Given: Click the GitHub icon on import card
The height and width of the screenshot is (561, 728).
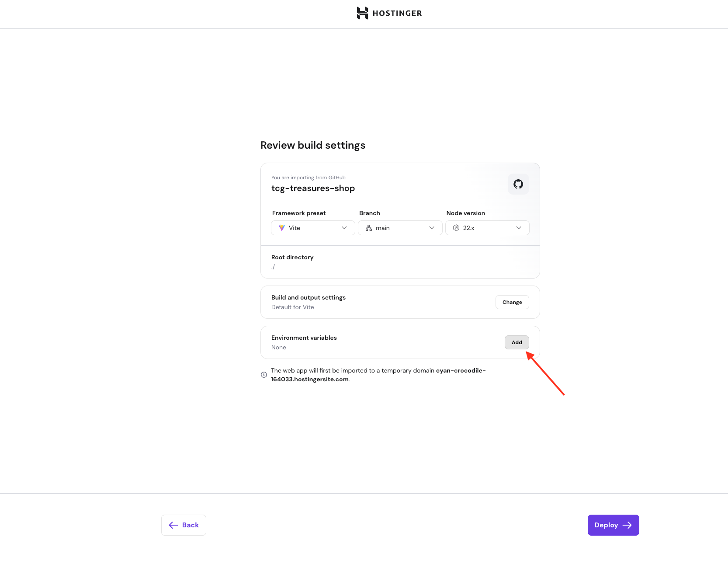Looking at the screenshot, I should [x=518, y=184].
